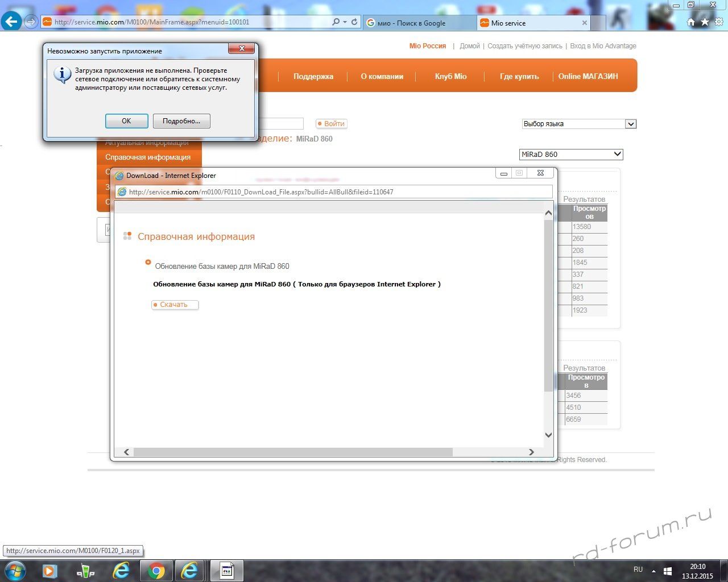Viewport: 728px width, 582px height.
Task: Close the Mio service tab
Action: 584,23
